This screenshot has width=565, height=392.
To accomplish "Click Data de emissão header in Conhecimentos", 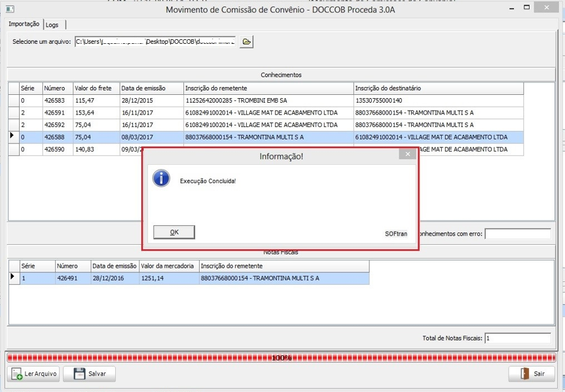I will tap(151, 88).
